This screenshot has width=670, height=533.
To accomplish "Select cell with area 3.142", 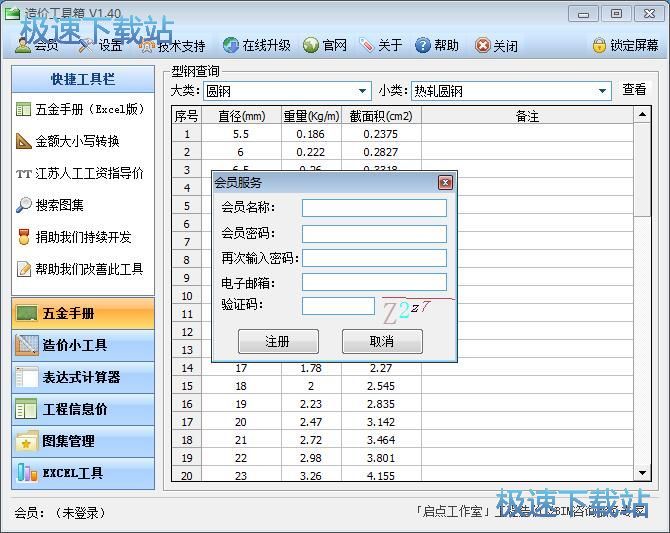I will tap(381, 422).
